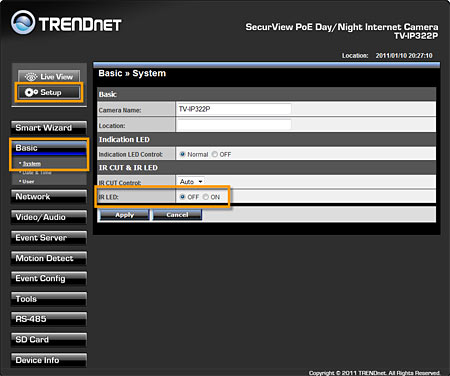Open the Date & Time submenu link
This screenshot has width=450, height=376.
[37, 173]
